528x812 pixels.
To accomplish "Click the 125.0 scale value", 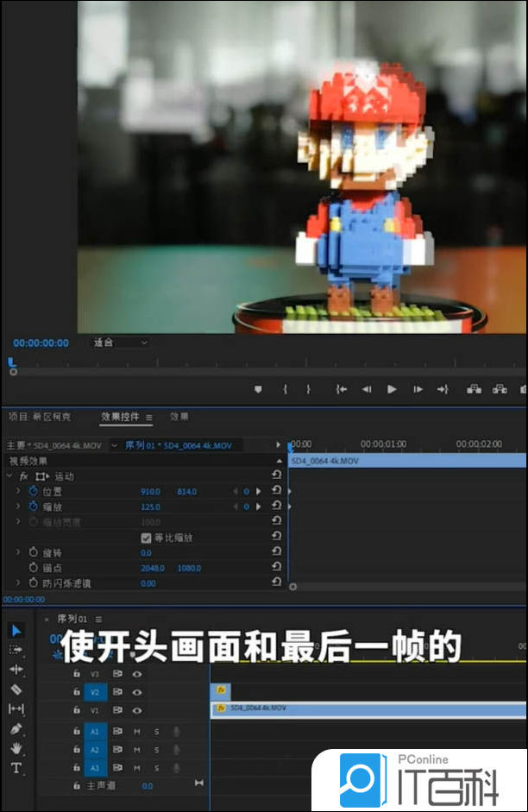I will (x=150, y=507).
